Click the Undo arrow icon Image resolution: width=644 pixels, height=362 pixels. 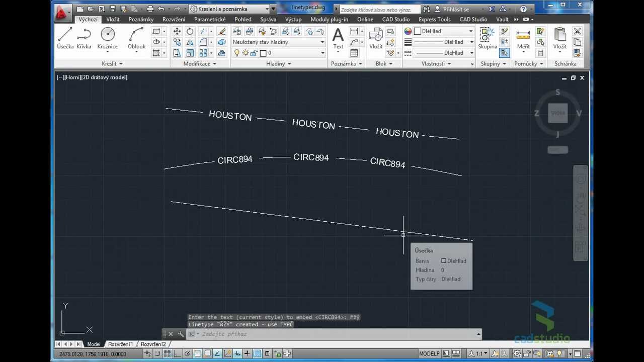tap(161, 9)
